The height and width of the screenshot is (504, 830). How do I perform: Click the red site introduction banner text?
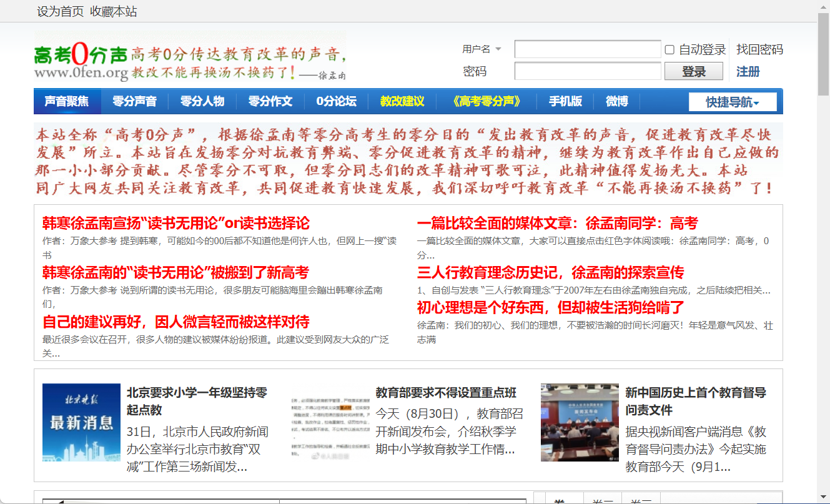pyautogui.click(x=408, y=161)
